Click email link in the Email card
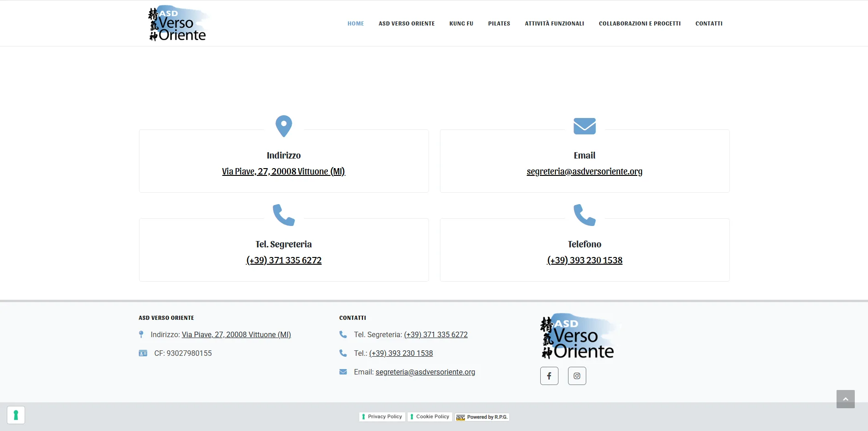This screenshot has width=868, height=431. (x=584, y=171)
